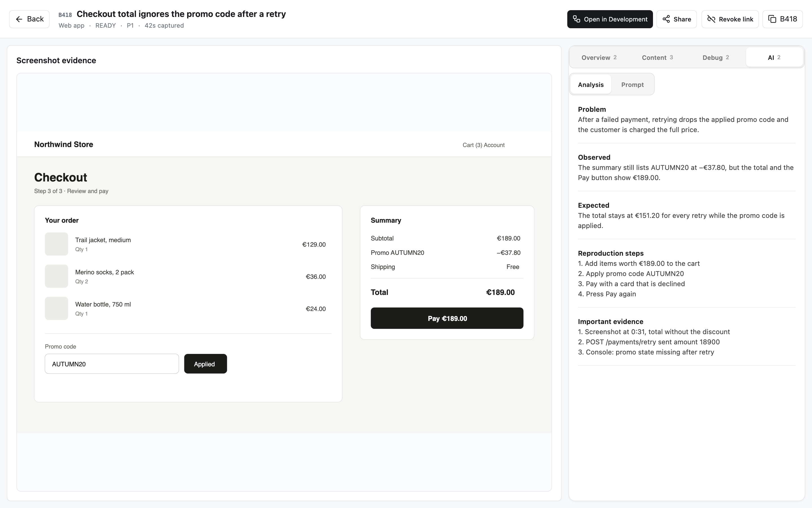Select the AI tab
The image size is (812, 508).
[x=774, y=58]
